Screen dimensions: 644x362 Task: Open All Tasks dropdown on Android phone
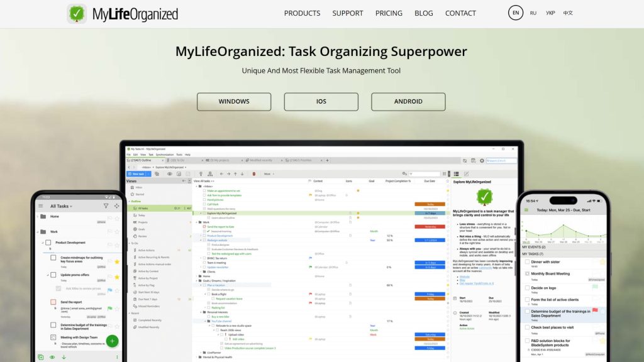(x=61, y=206)
